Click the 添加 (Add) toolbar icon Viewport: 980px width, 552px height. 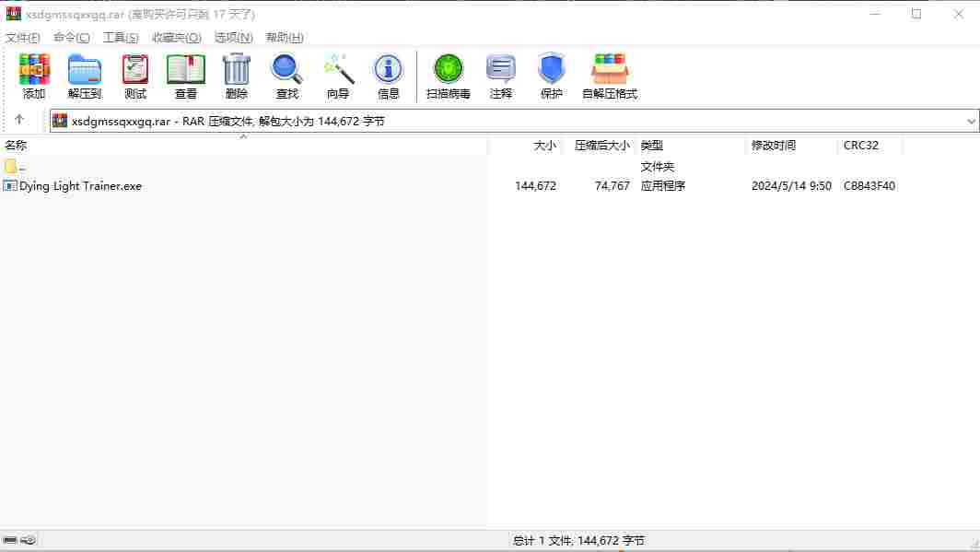34,76
